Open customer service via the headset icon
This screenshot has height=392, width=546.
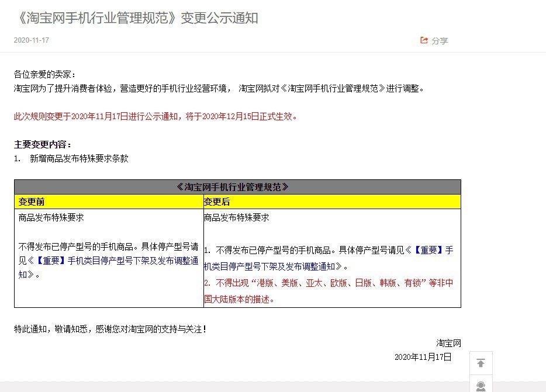click(x=481, y=386)
